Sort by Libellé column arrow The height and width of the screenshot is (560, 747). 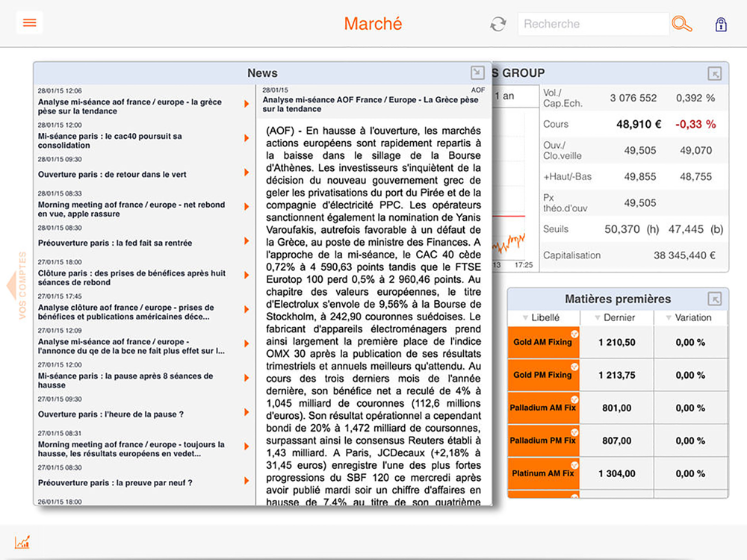click(525, 318)
